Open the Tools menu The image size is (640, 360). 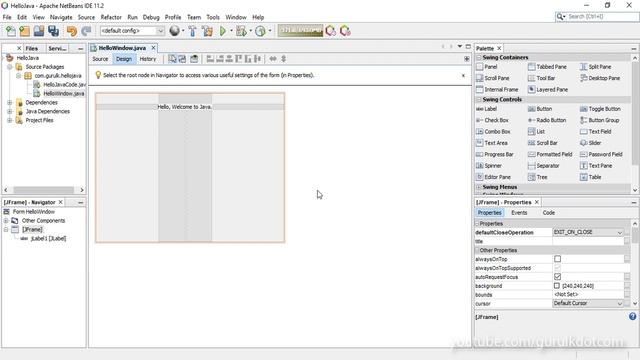click(x=213, y=17)
